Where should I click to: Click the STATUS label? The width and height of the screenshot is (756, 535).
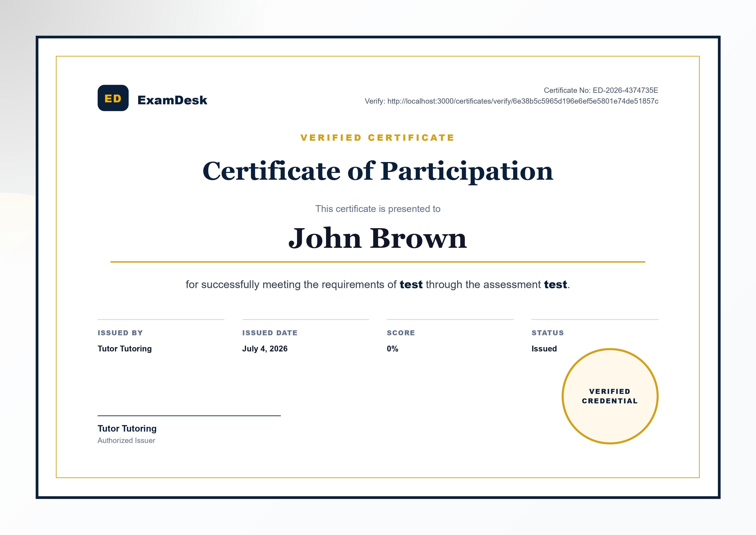pos(548,333)
